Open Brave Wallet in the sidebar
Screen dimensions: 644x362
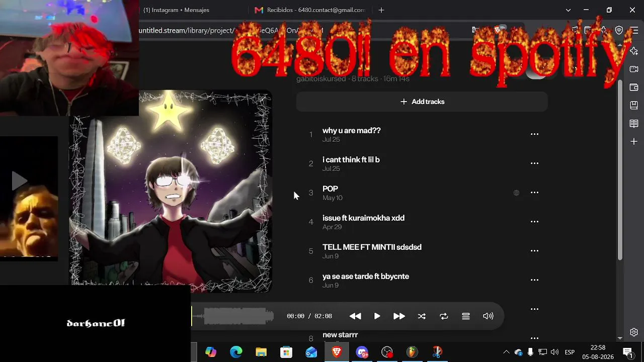(634, 87)
